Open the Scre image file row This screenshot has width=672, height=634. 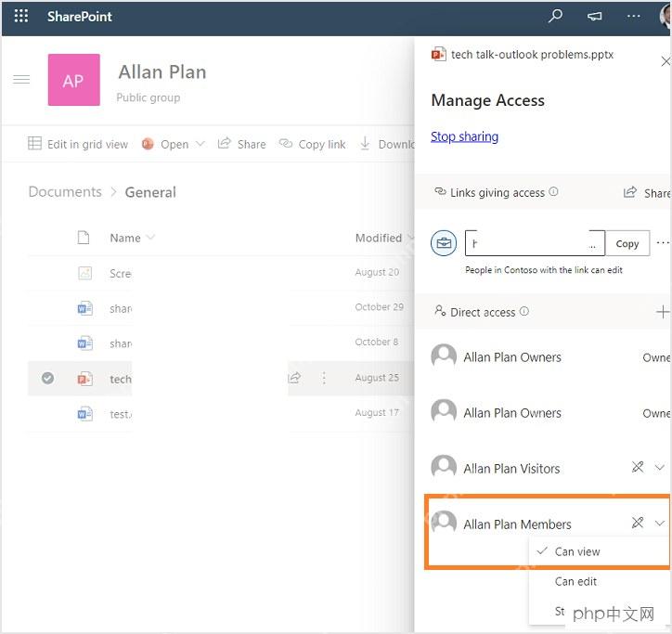(x=121, y=274)
